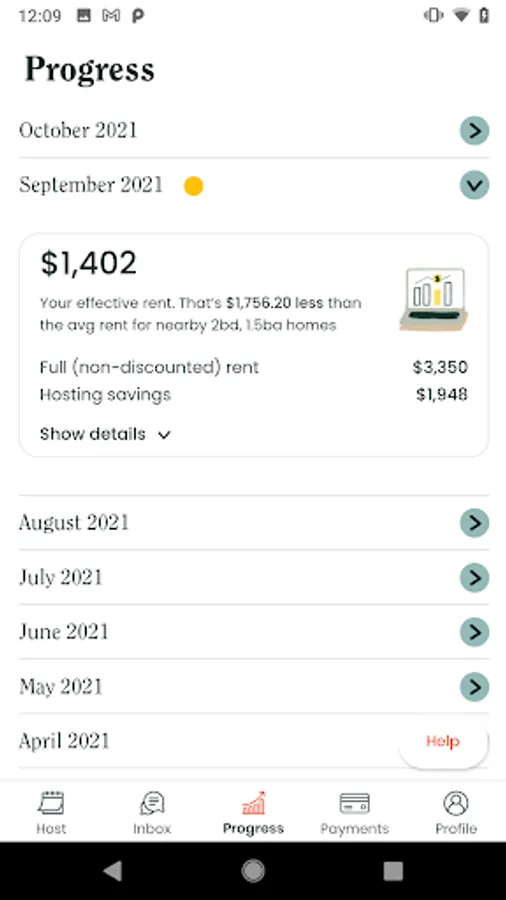This screenshot has height=900, width=506.
Task: Expand the July 2021 arrow
Action: coord(474,577)
